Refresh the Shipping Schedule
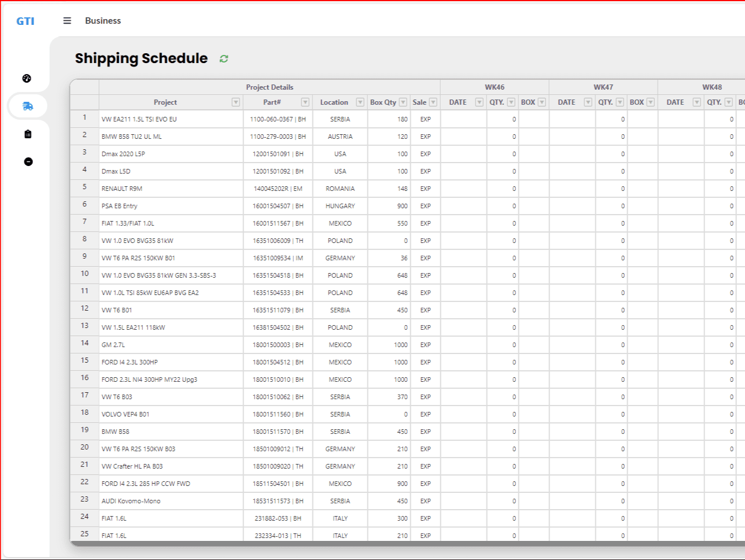Screen dimensions: 745x560 click(224, 58)
